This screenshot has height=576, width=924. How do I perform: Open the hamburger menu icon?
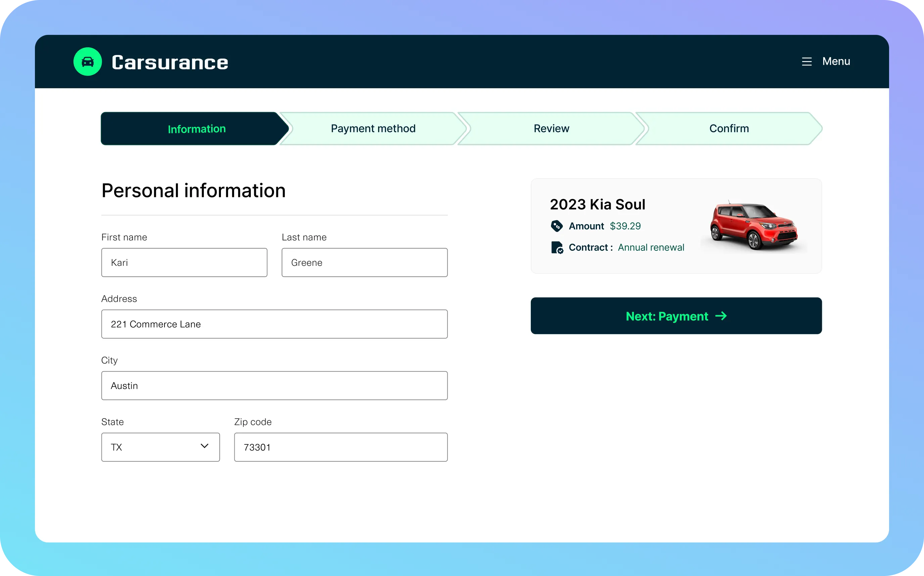806,62
